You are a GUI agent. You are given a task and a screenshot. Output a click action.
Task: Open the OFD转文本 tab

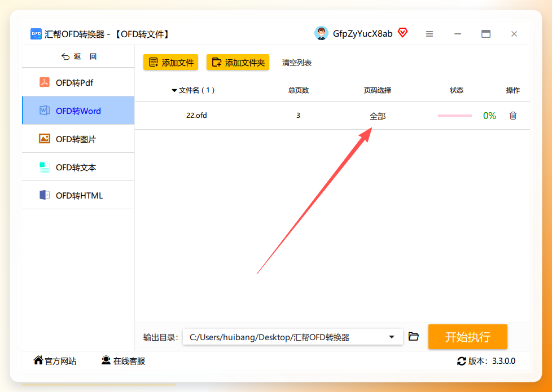(x=78, y=167)
